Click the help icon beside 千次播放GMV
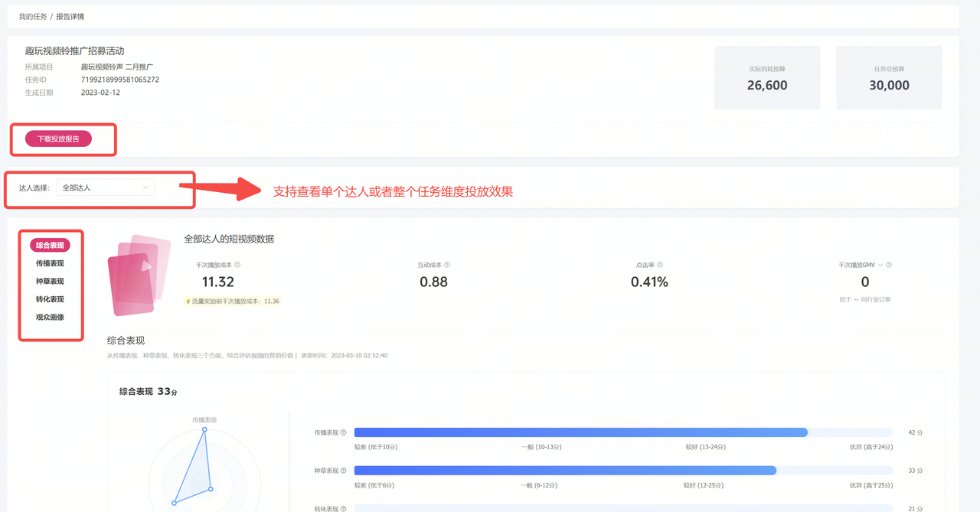Screen dimensions: 980x512 pos(889,265)
